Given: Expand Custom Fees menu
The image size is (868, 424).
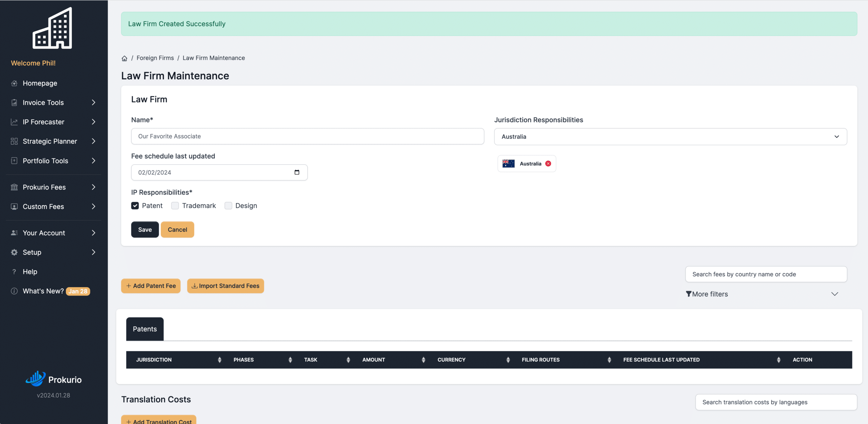Looking at the screenshot, I should pyautogui.click(x=54, y=206).
